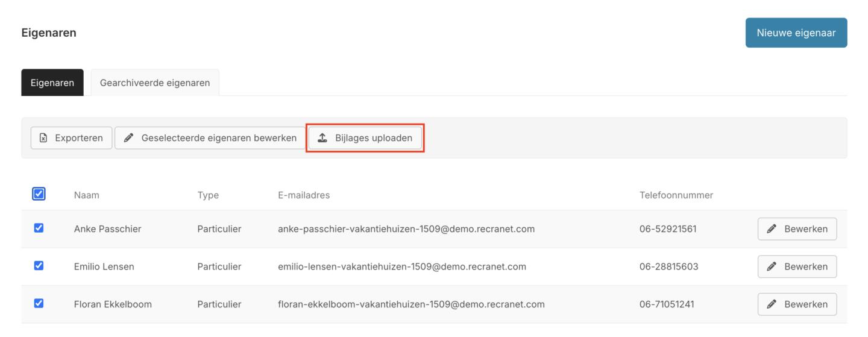Switch to the Gearchiveerde eigenaren tab
The height and width of the screenshot is (337, 868).
155,83
